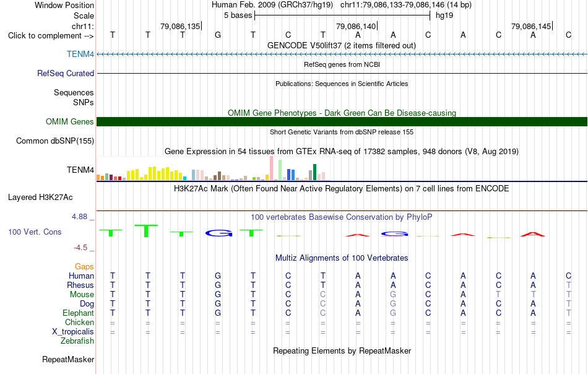Screen dimensions: 588x374
Task: Click the dark green GTEx expression bar
Action: pyautogui.click(x=314, y=172)
